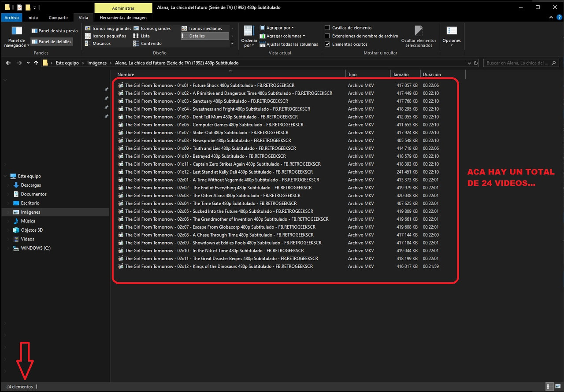Click Ocultar elementos seleccionados

coord(419,37)
